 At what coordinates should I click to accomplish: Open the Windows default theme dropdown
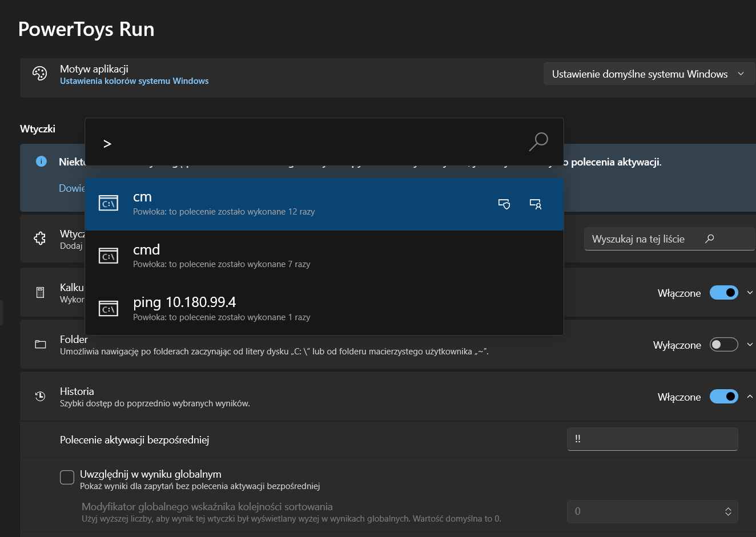(x=649, y=74)
